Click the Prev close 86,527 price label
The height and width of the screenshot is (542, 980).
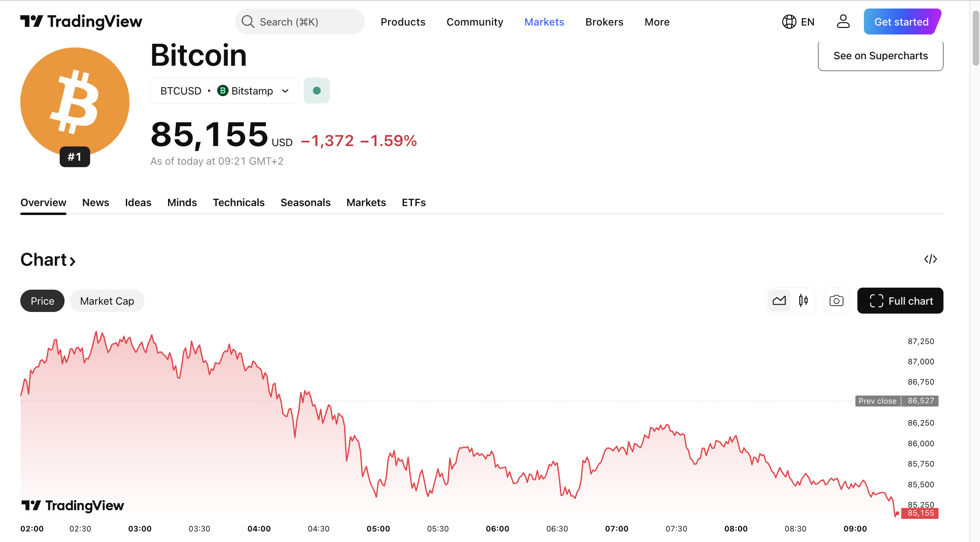897,401
